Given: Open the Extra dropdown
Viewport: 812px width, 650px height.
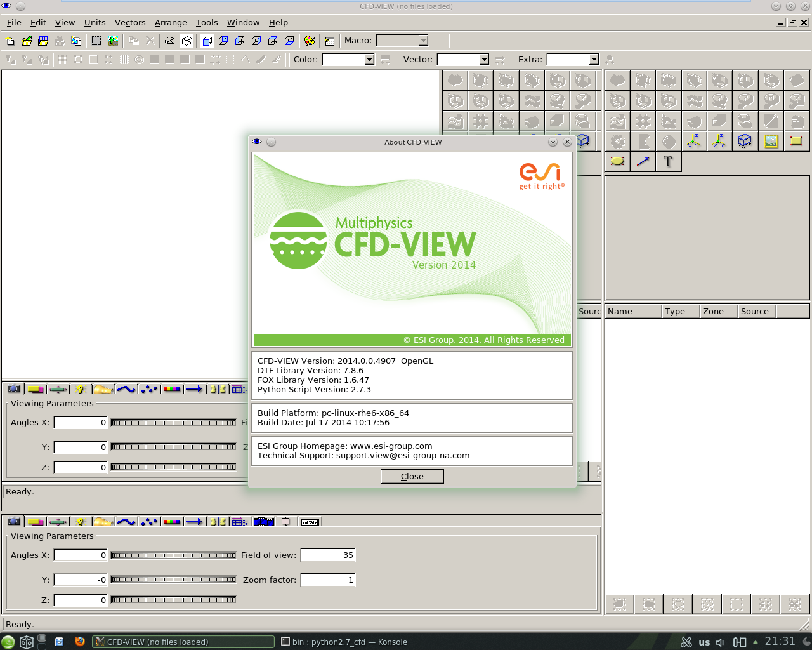Looking at the screenshot, I should tap(594, 60).
